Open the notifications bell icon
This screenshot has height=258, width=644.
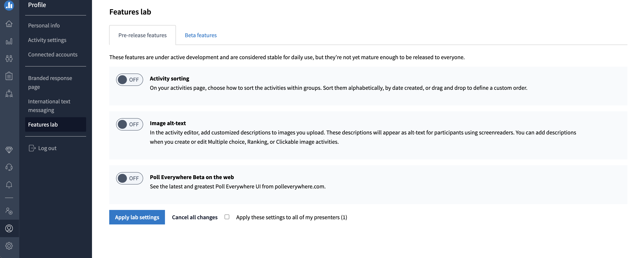click(9, 185)
